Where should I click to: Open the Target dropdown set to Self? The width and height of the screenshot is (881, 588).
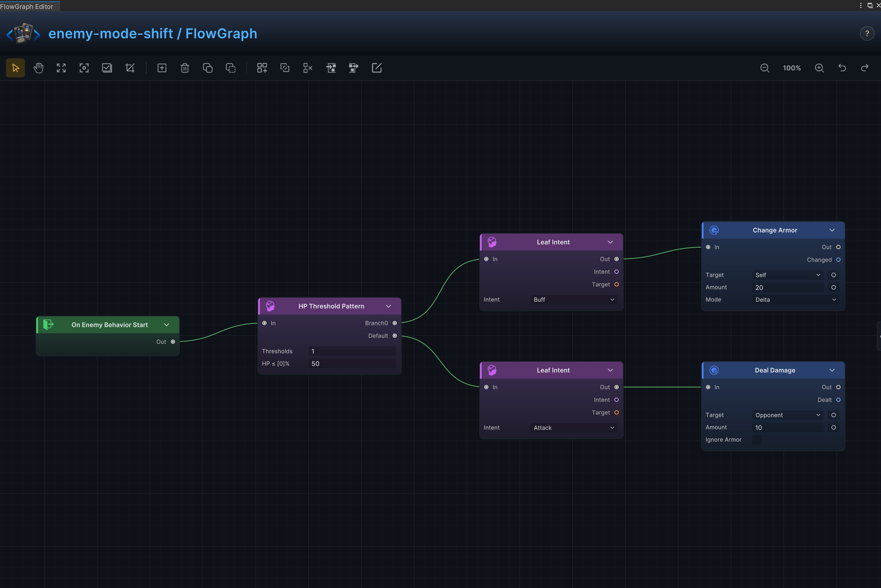[788, 275]
